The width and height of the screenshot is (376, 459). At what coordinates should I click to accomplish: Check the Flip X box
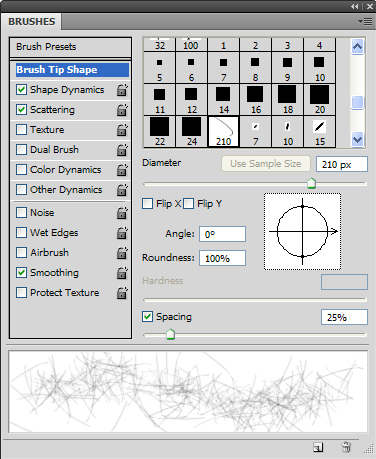[x=147, y=204]
